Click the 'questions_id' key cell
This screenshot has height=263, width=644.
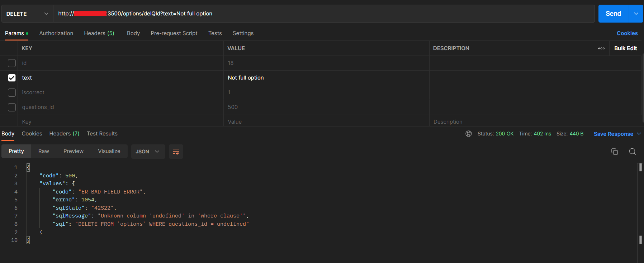click(x=120, y=107)
